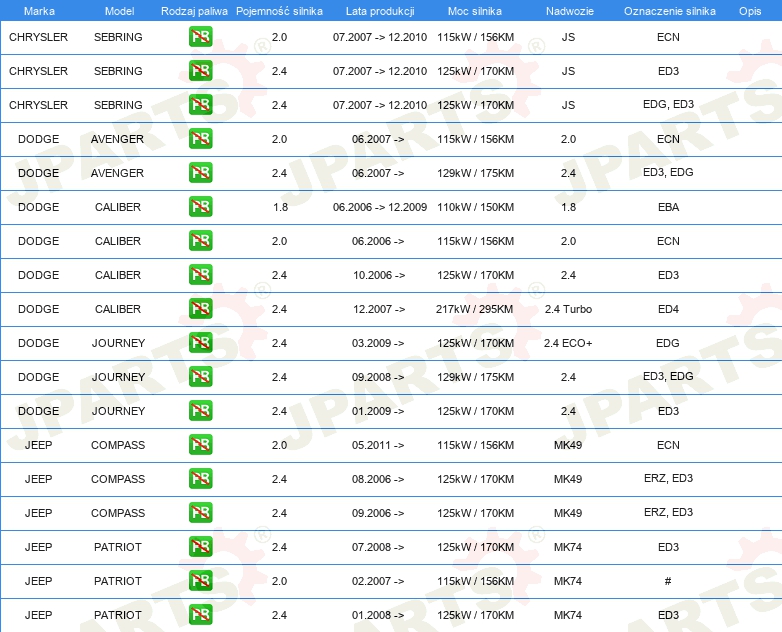The image size is (782, 632).
Task: Click the Moc silnika column header
Action: 475,10
